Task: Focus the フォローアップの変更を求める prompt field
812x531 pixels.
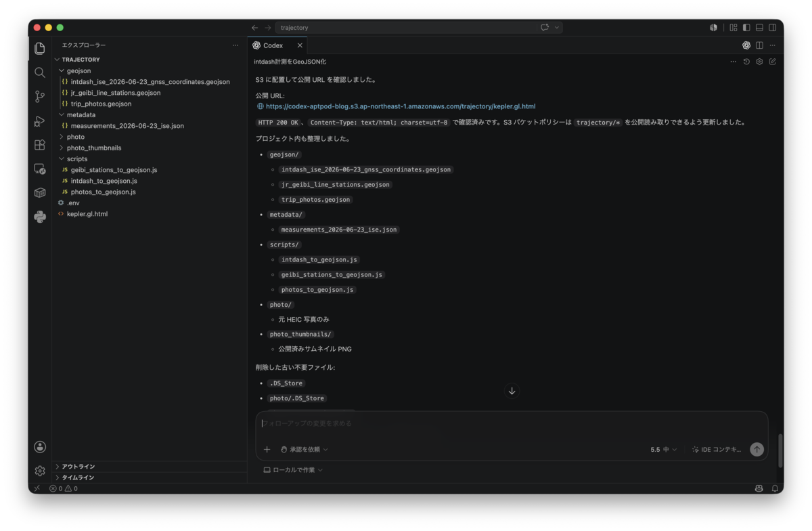Action: [512, 423]
